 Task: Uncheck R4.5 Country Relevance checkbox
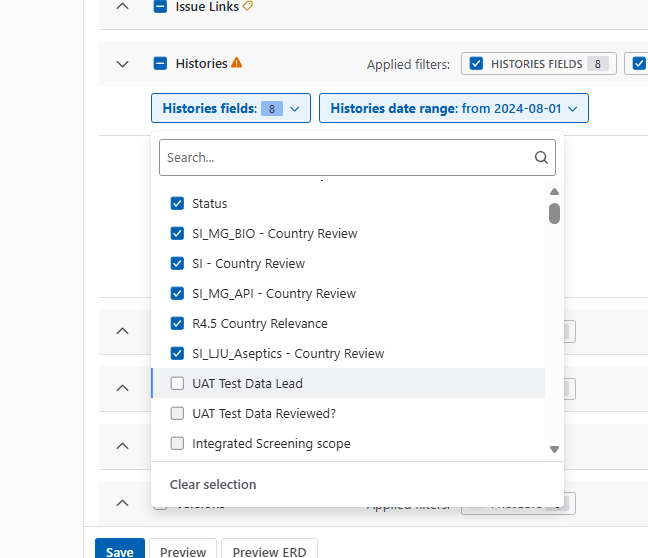177,323
